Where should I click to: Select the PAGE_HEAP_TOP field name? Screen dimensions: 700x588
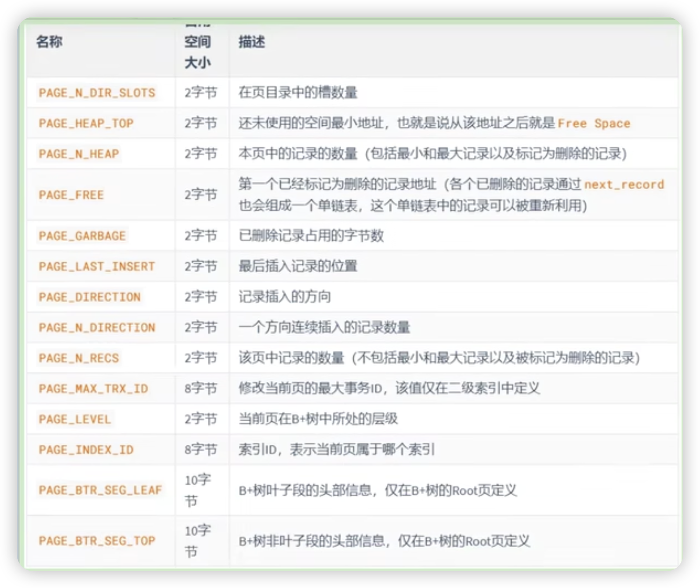pyautogui.click(x=86, y=123)
